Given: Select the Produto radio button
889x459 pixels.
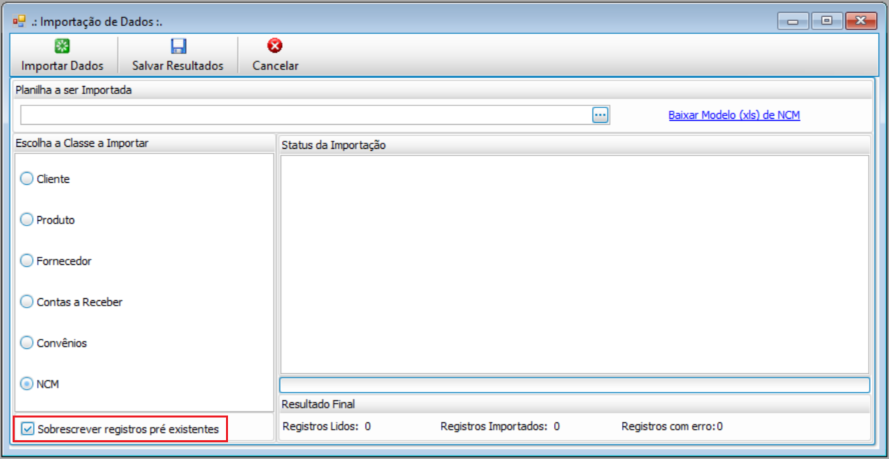Looking at the screenshot, I should click(x=27, y=220).
